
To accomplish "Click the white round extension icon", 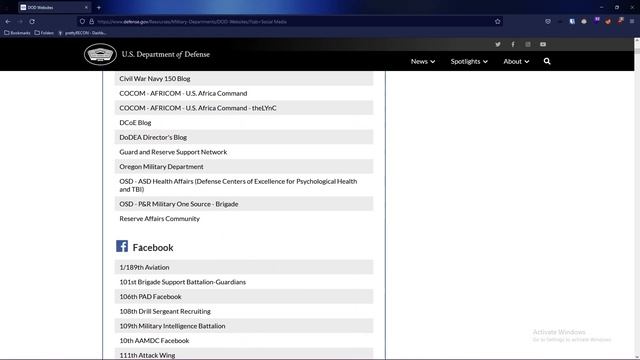I will tap(584, 21).
